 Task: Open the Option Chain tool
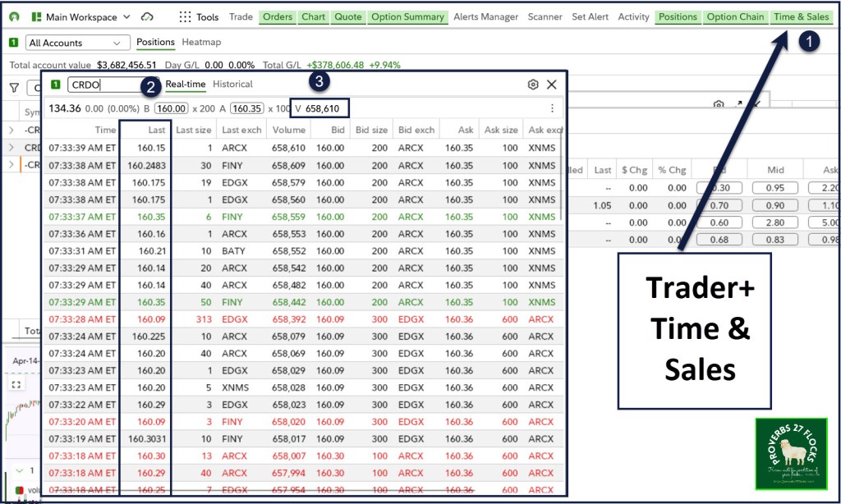(x=733, y=16)
